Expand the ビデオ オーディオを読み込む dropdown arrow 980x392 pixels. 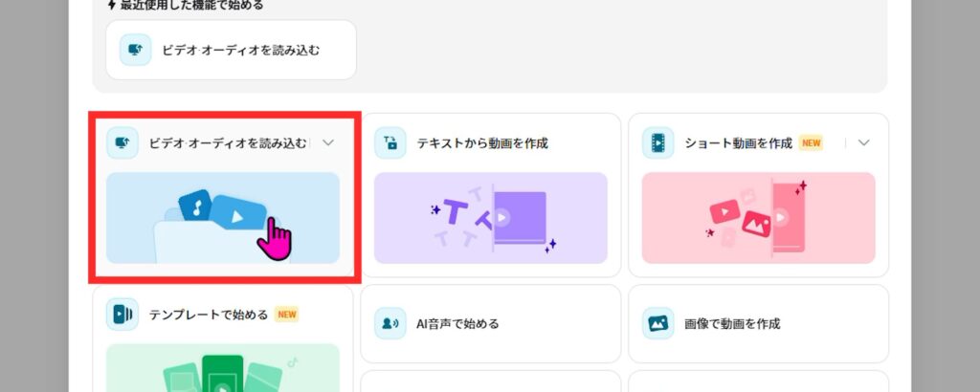(x=328, y=142)
